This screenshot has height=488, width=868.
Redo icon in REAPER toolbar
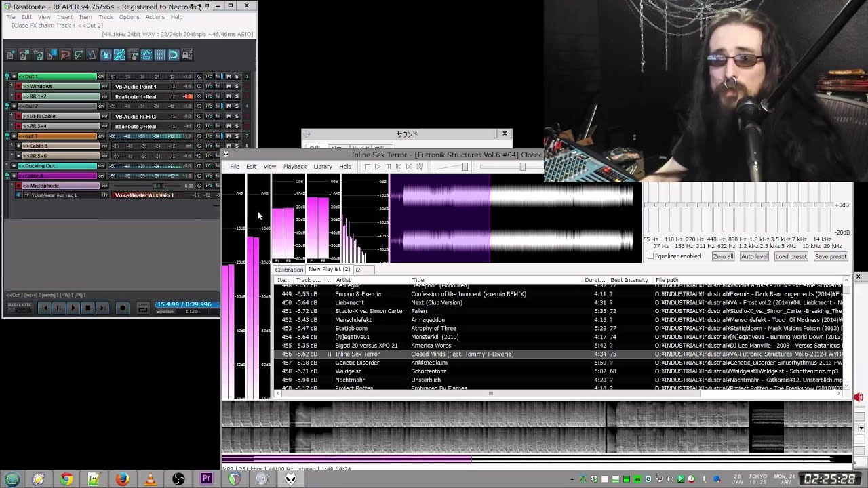(79, 55)
